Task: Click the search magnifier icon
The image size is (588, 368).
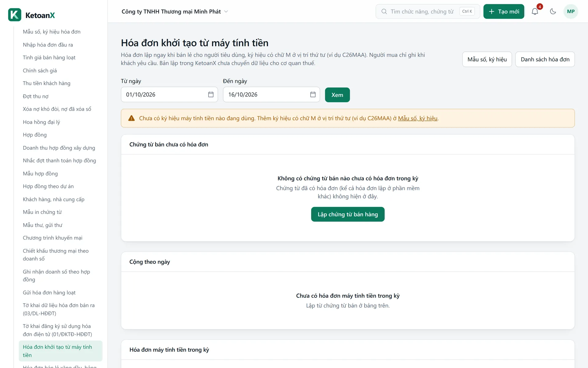Action: point(384,12)
